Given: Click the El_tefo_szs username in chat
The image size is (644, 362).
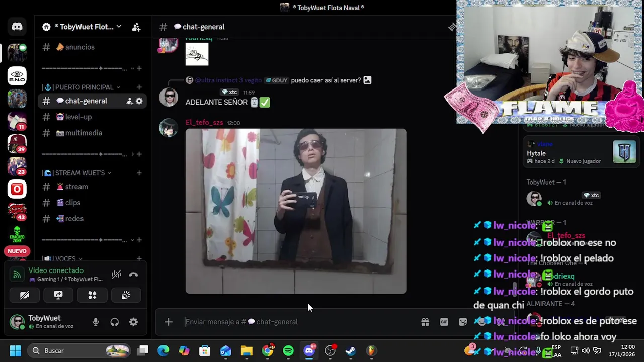Looking at the screenshot, I should (204, 123).
